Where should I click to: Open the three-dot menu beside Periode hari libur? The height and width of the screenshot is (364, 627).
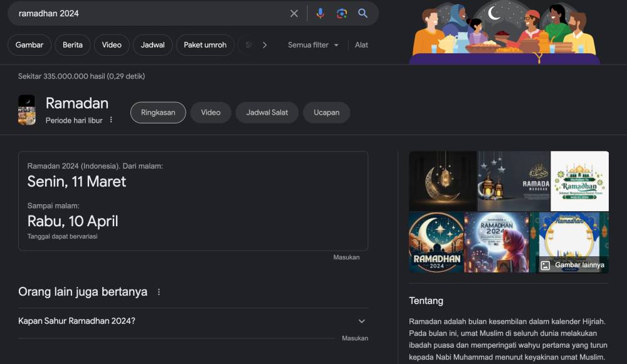point(111,120)
